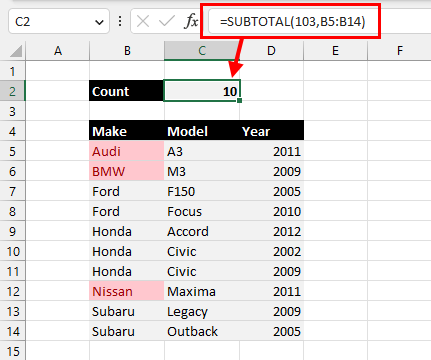Select the Outback model cell
Image resolution: width=431 pixels, height=360 pixels.
point(202,331)
